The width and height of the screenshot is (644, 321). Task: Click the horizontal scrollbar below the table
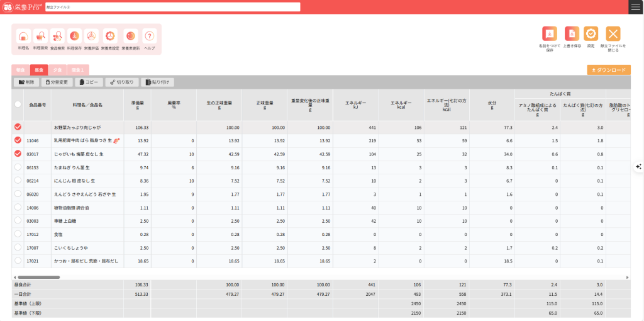pyautogui.click(x=38, y=277)
